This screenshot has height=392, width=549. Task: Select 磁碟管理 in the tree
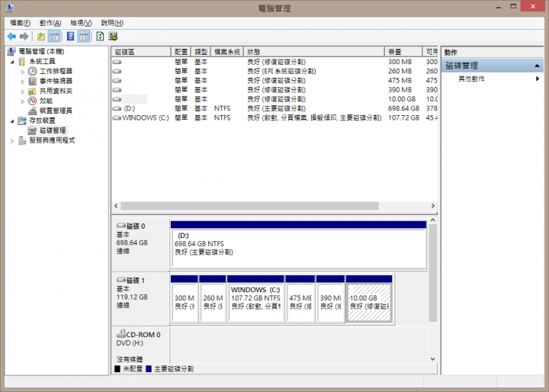pos(53,130)
